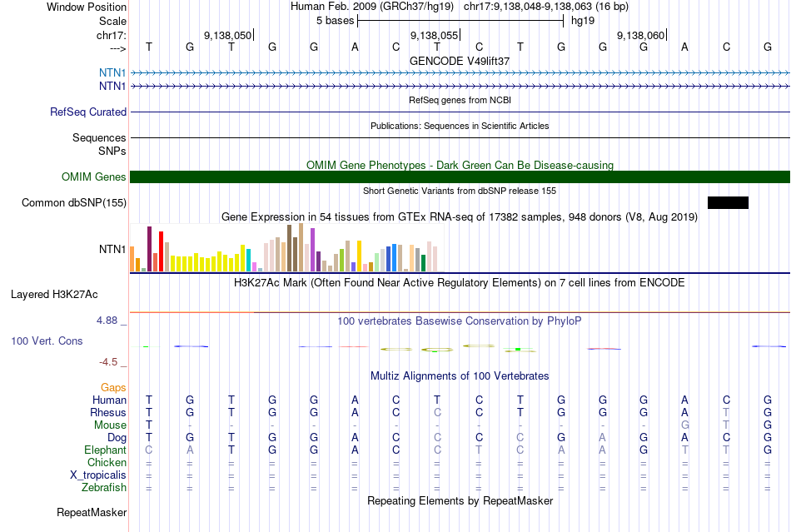791x532 pixels.
Task: Click 'Repeating Elements by RepeatMasker' title
Action: click(x=460, y=500)
